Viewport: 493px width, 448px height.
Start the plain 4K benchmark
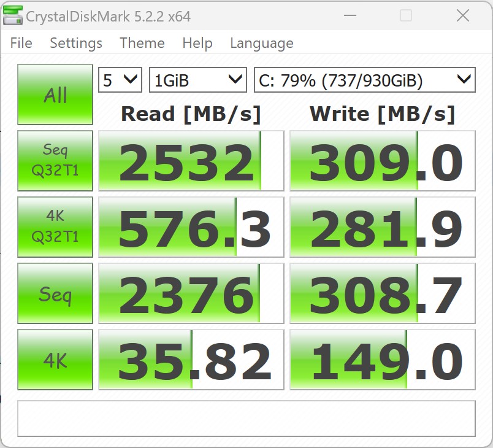point(55,360)
